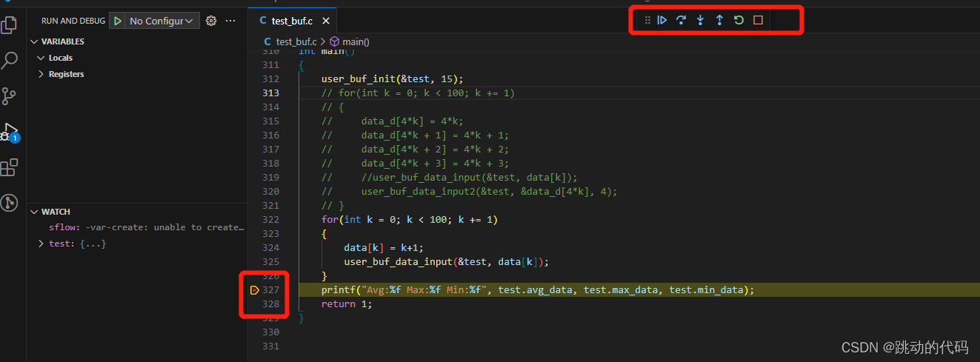Click the printf Avg Max Min line
980x362 pixels.
tap(538, 290)
